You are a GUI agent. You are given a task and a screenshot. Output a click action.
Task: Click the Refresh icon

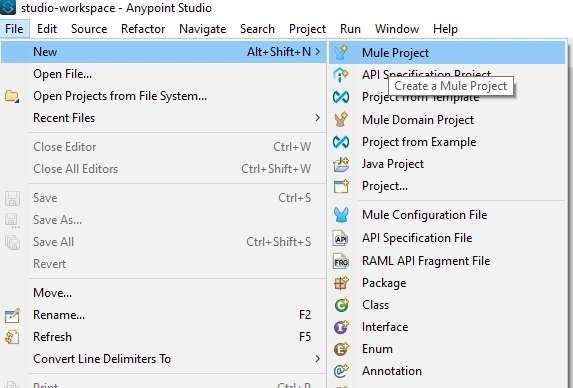click(x=12, y=337)
